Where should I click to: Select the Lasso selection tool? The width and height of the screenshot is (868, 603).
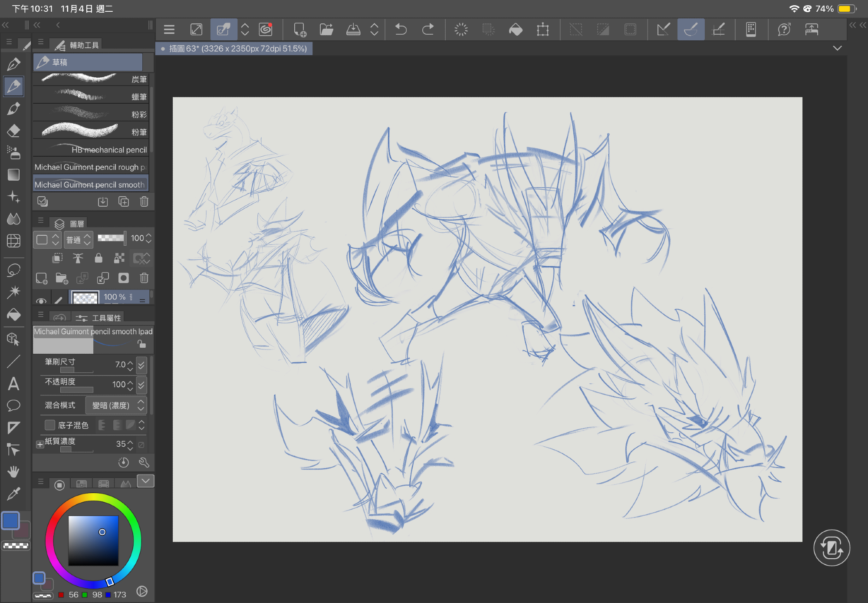13,270
